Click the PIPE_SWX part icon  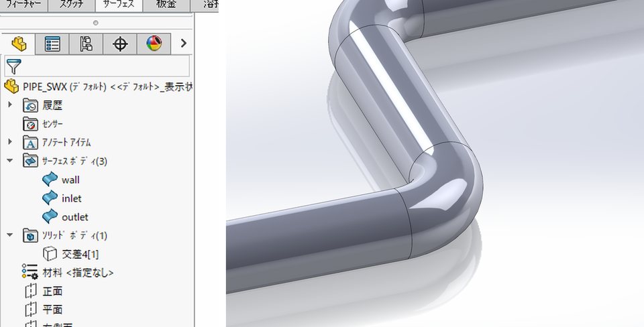pos(11,86)
